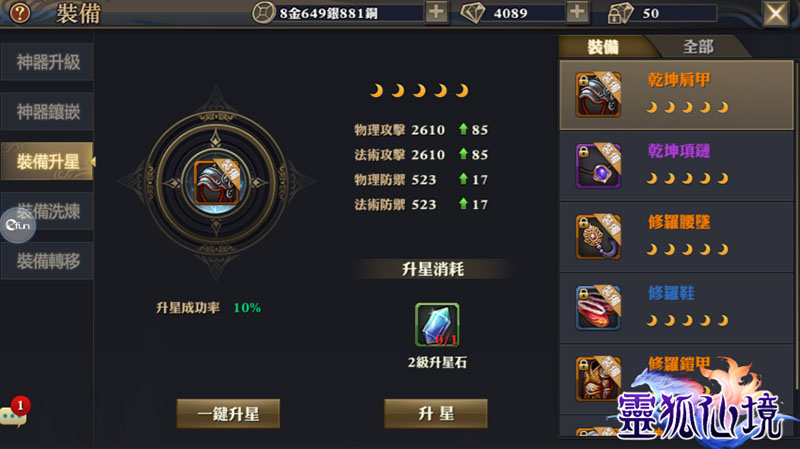This screenshot has width=800, height=449.
Task: Close the equipment window
Action: [776, 13]
